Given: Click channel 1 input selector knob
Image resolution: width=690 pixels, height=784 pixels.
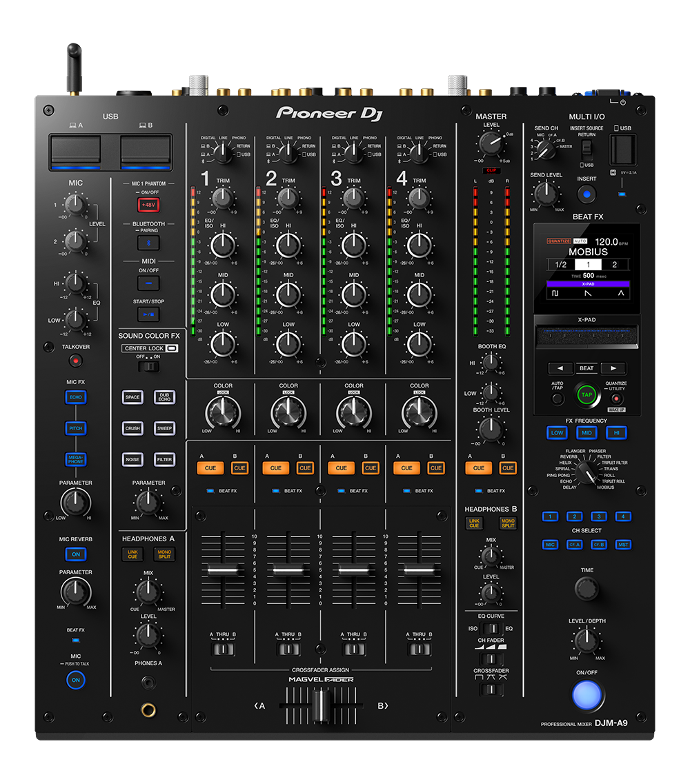Looking at the screenshot, I should click(x=223, y=153).
